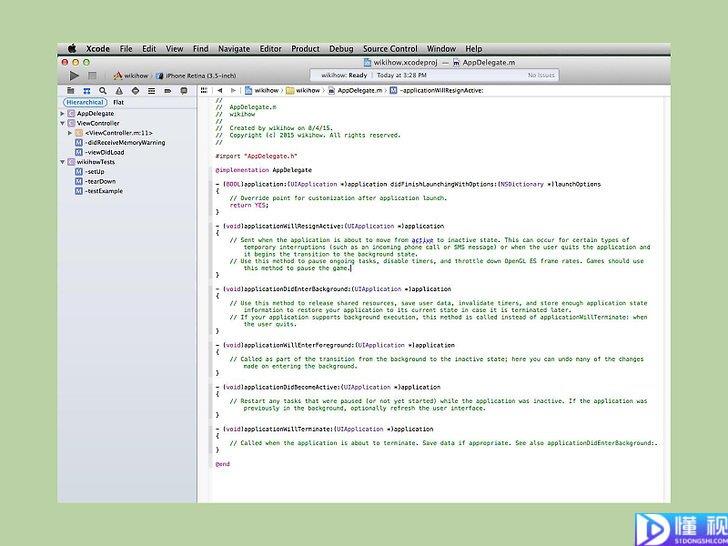728x546 pixels.
Task: Click the @end line
Action: coord(223,464)
